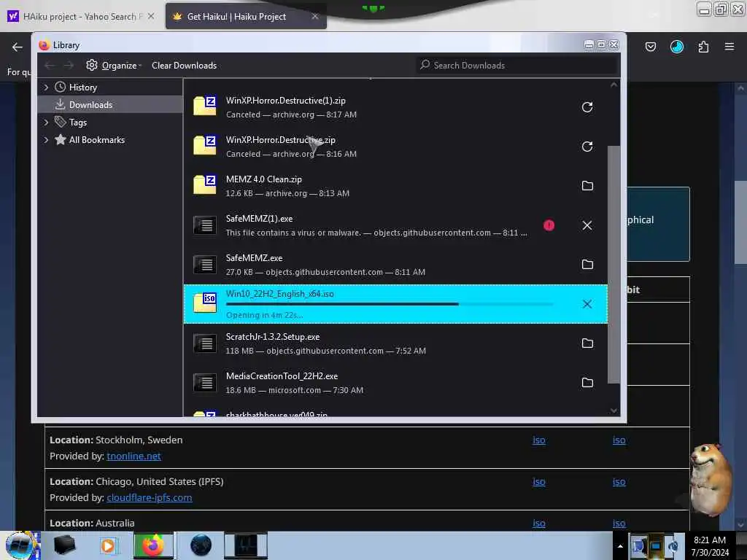Switch to Get Haiku! tab
747x560 pixels.
coord(237,17)
